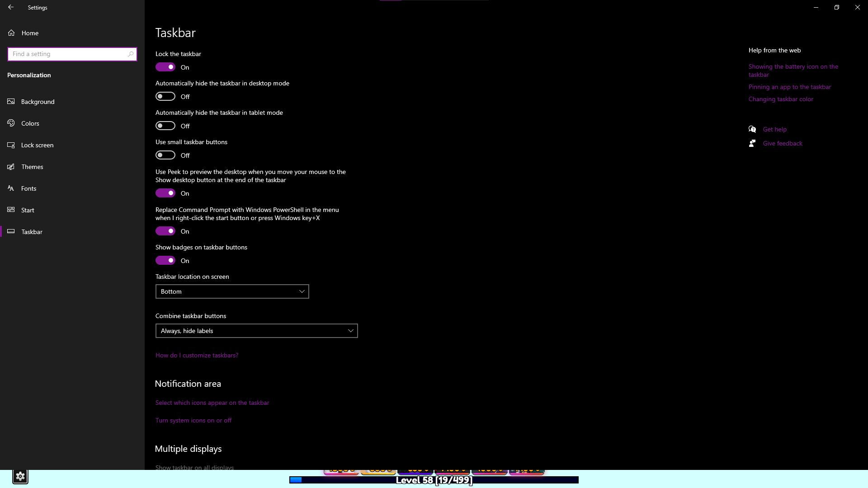Click the Get help link text
Screen dimensions: 868x488
tap(775, 129)
